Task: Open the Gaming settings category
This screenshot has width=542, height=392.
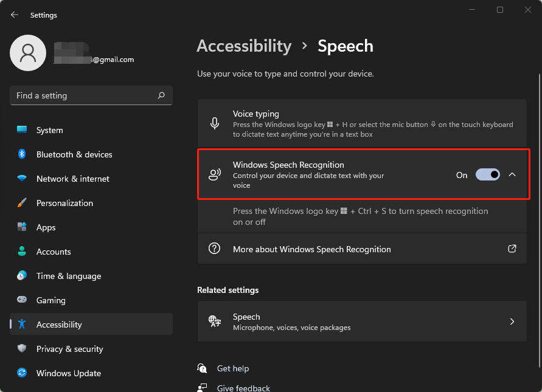Action: pos(51,300)
